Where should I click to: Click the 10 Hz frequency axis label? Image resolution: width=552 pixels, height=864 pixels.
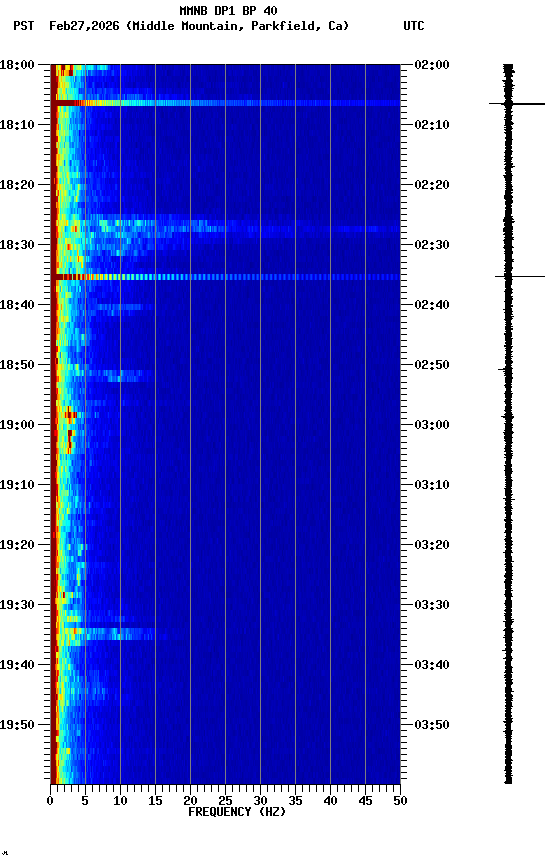[120, 801]
